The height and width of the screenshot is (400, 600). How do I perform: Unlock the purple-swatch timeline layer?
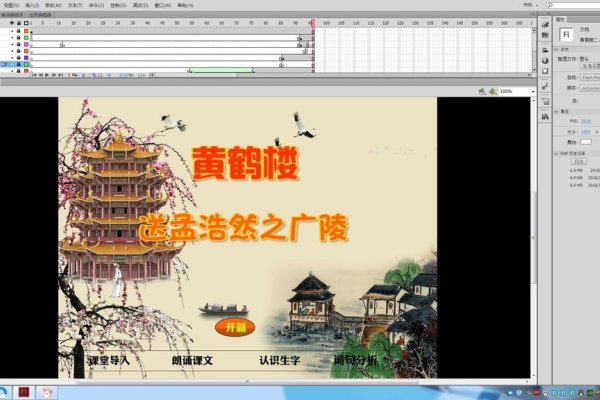pyautogui.click(x=18, y=58)
